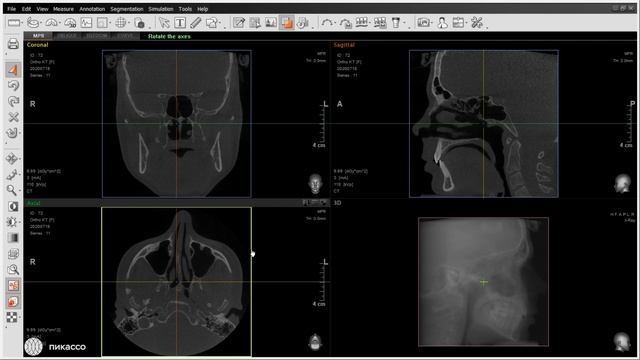This screenshot has width=640, height=360.
Task: Click the head orientation icon in 3D view
Action: point(622,342)
